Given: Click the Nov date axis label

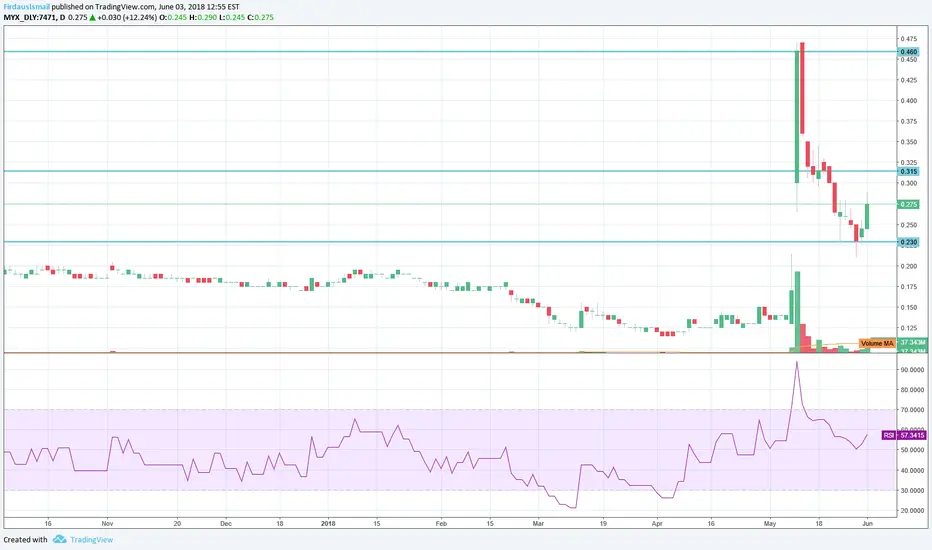Looking at the screenshot, I should click(x=108, y=524).
